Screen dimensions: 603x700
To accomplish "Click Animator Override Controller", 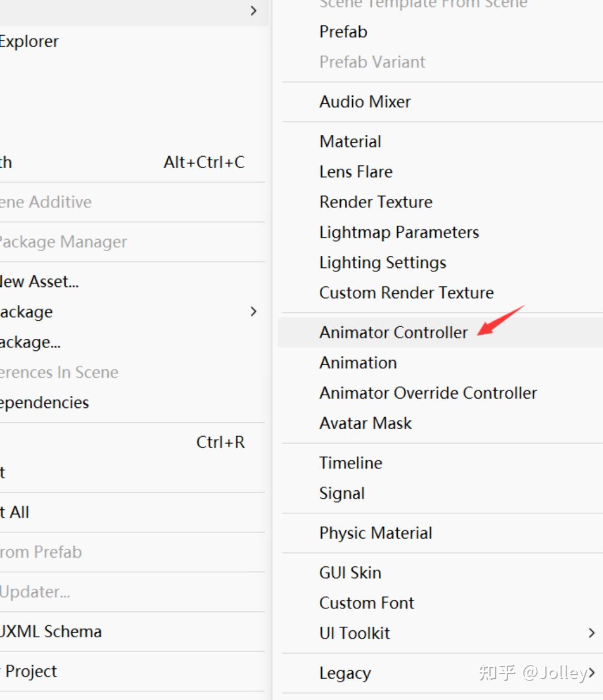I will [x=428, y=393].
